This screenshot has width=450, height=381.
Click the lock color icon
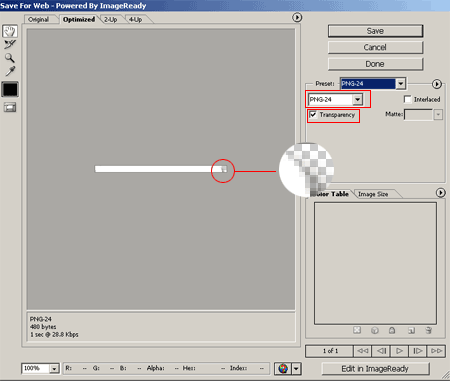click(392, 330)
